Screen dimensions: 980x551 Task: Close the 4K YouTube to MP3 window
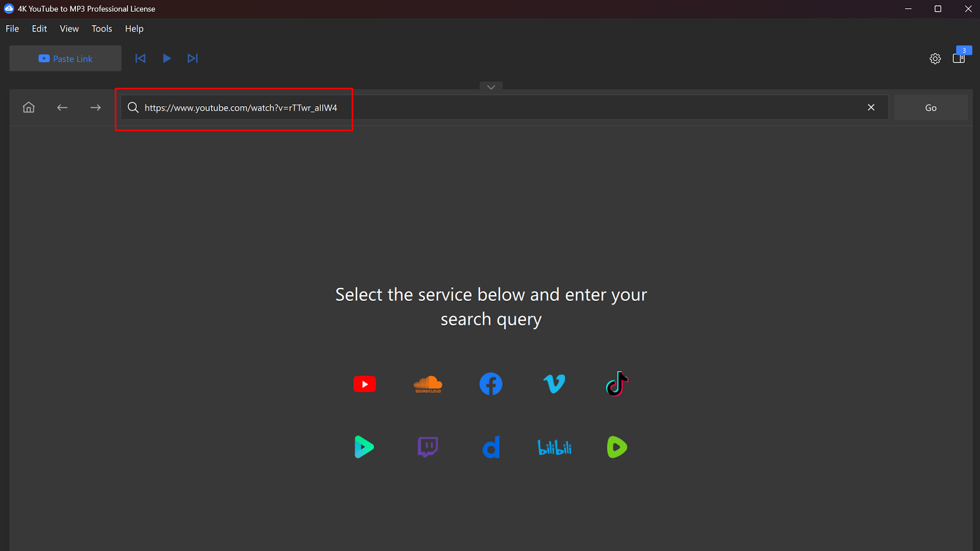(968, 9)
